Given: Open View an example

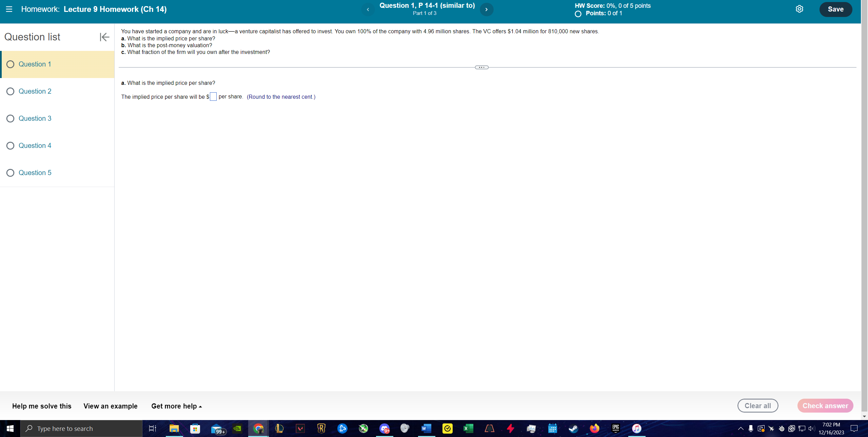Looking at the screenshot, I should tap(111, 406).
